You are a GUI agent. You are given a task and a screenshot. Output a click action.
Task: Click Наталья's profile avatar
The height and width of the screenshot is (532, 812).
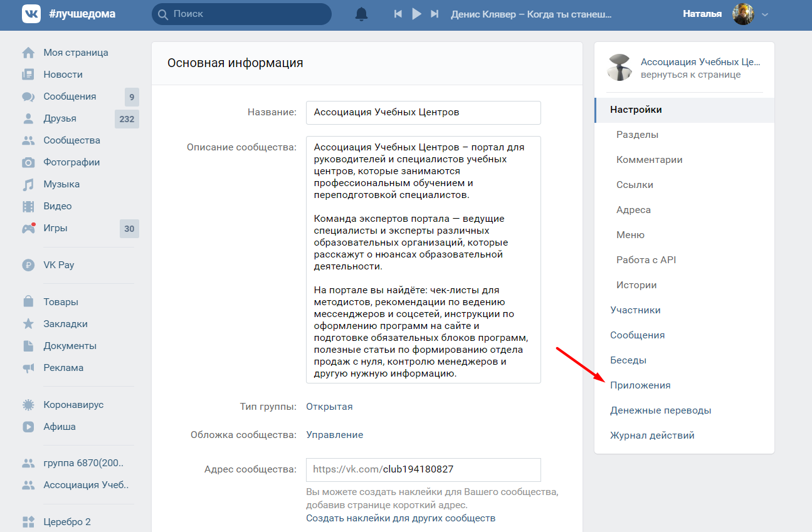[x=743, y=14]
